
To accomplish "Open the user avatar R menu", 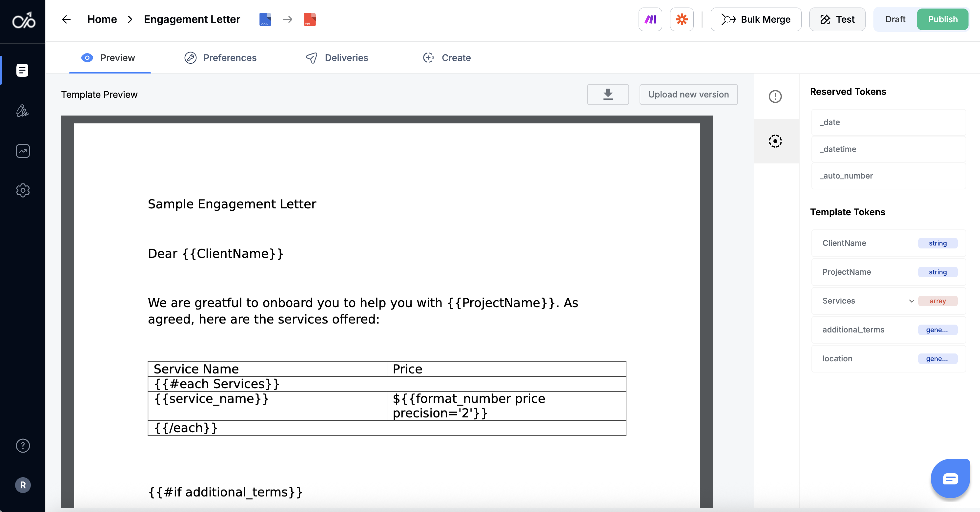I will [22, 485].
